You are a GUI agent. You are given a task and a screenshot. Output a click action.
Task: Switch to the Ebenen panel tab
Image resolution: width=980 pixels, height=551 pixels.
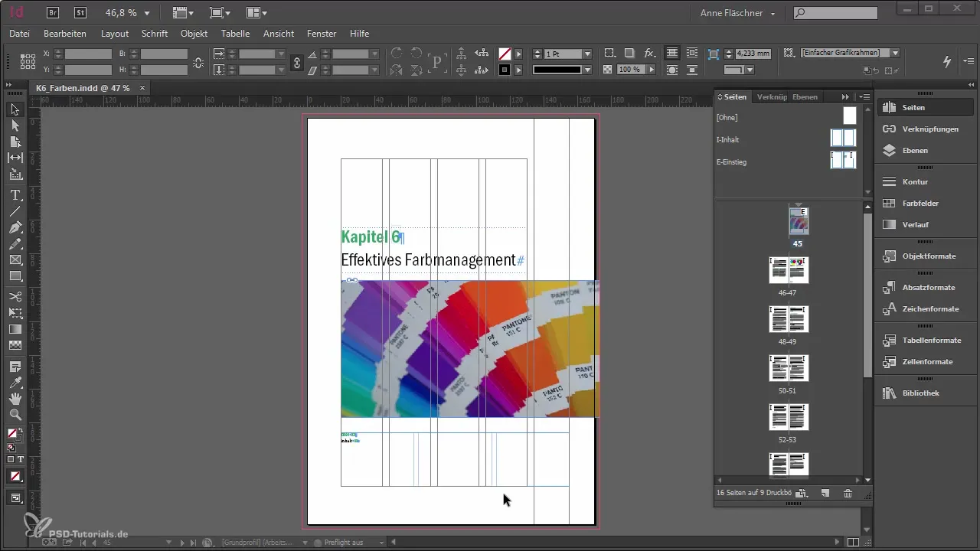pyautogui.click(x=805, y=96)
